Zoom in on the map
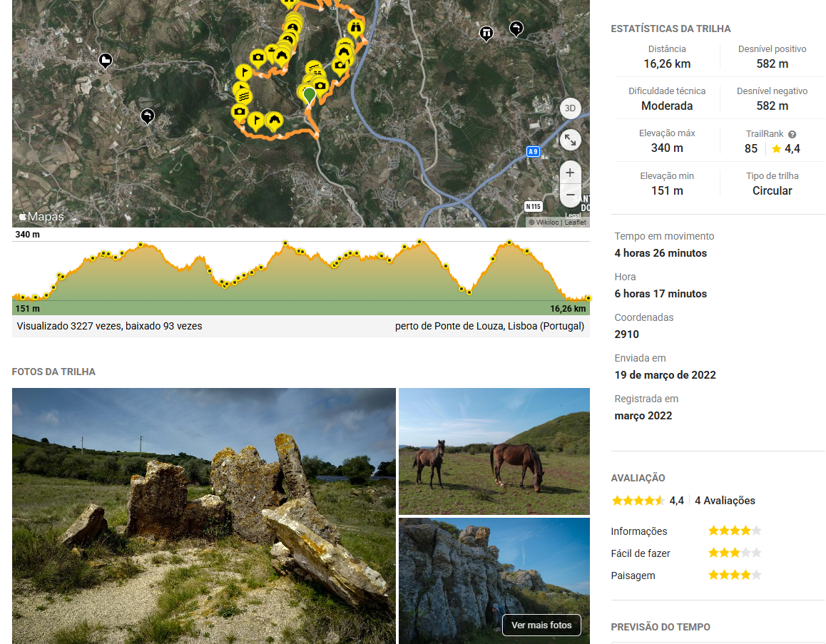Image resolution: width=826 pixels, height=644 pixels. coord(569,173)
